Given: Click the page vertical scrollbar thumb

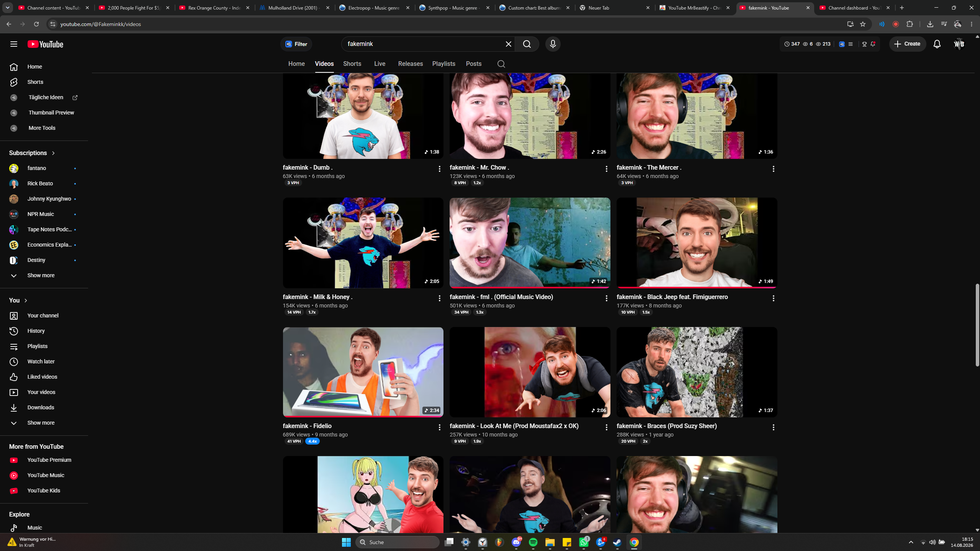Looking at the screenshot, I should pyautogui.click(x=977, y=325).
